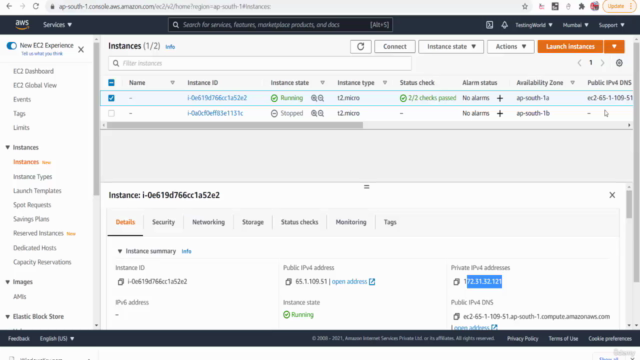Collapse the Elastic Block Store section
Image resolution: width=640 pixels, height=360 pixels.
click(x=7, y=317)
